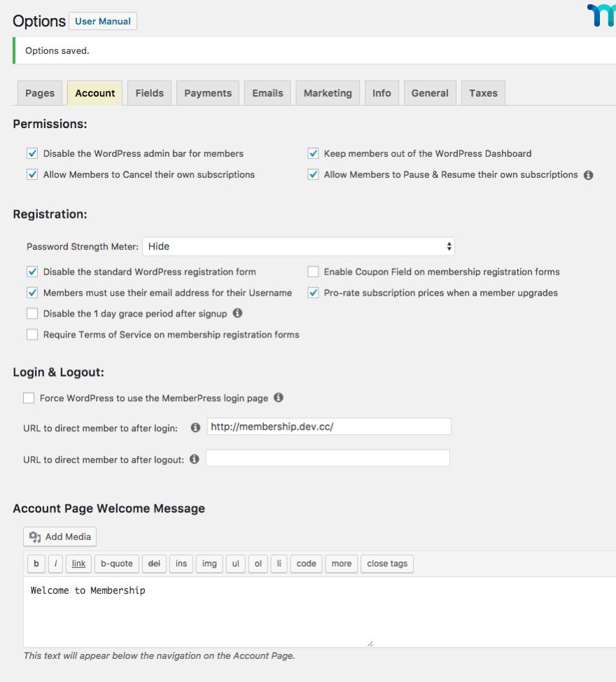Insert a b-quote in the editor
This screenshot has width=616, height=682.
coord(116,564)
